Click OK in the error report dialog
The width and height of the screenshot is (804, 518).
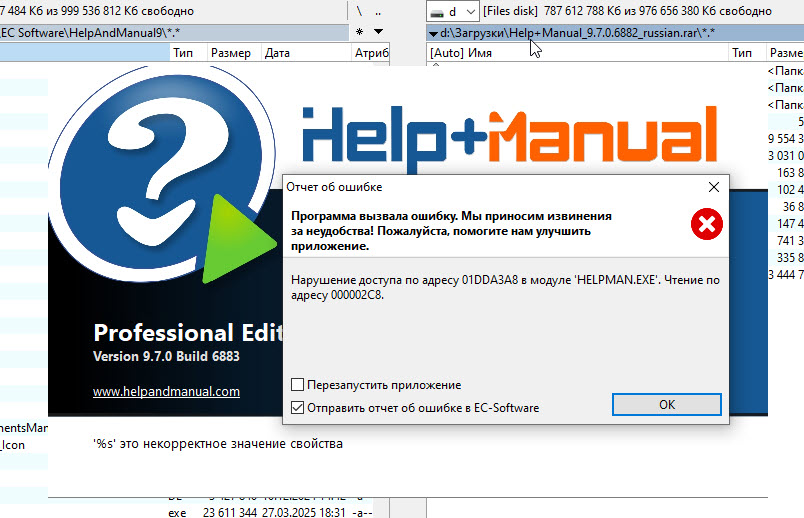[x=667, y=405]
